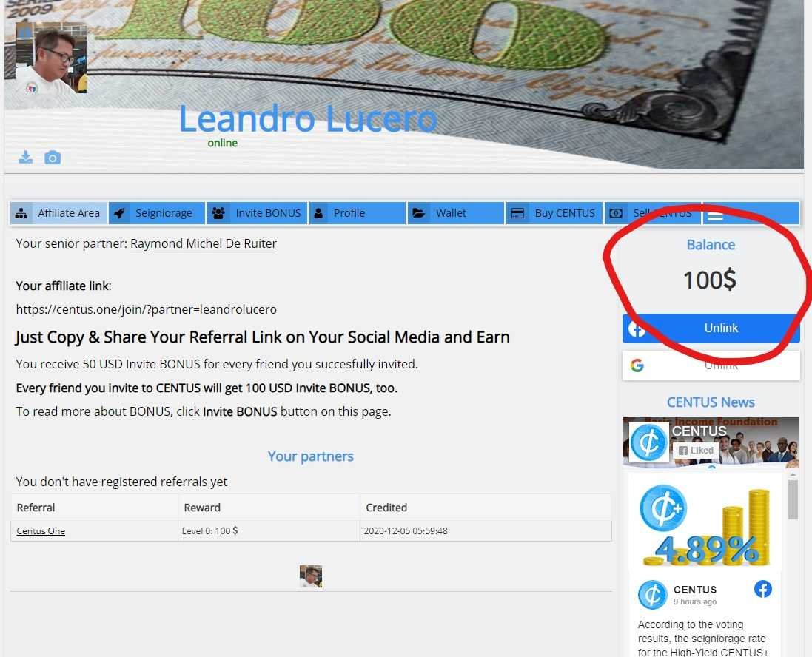Open the CENTUS post author name
This screenshot has width=812, height=657.
coord(695,590)
